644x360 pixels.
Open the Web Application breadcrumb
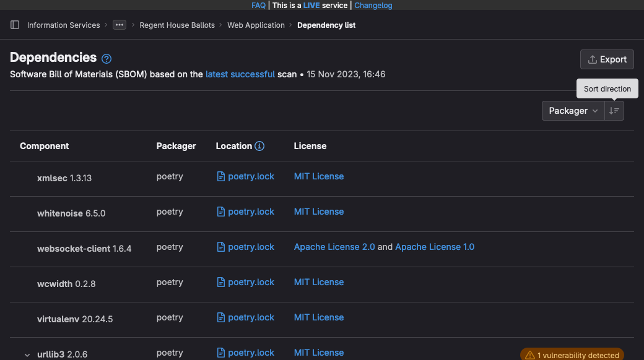pos(256,25)
